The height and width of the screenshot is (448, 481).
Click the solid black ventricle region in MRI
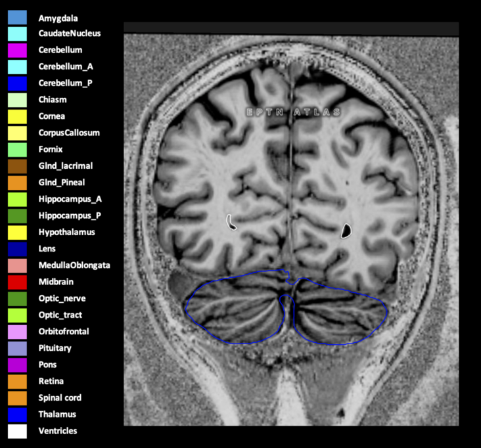point(346,231)
